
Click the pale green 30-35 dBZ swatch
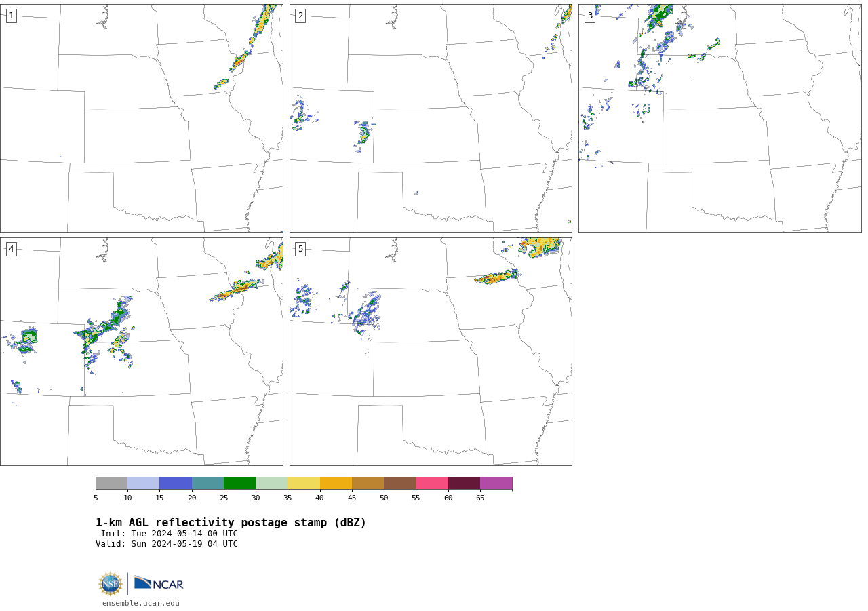pos(271,484)
